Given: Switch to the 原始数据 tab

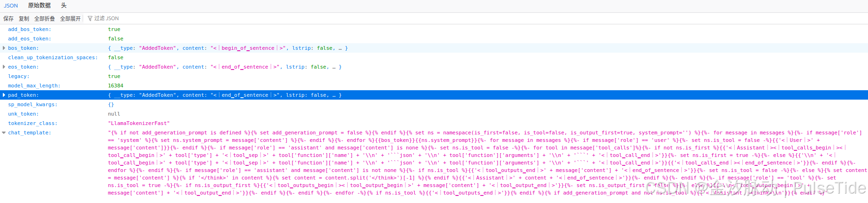Looking at the screenshot, I should point(39,6).
